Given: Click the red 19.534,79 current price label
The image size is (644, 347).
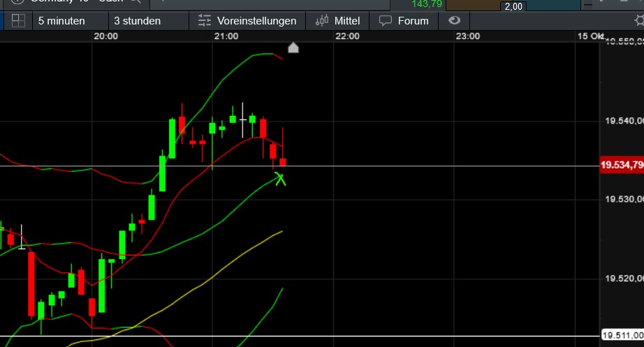Looking at the screenshot, I should tap(622, 165).
